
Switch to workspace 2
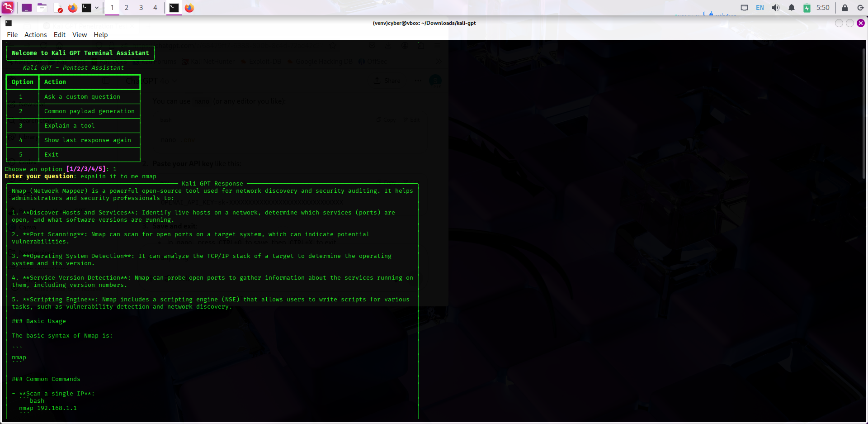click(127, 7)
